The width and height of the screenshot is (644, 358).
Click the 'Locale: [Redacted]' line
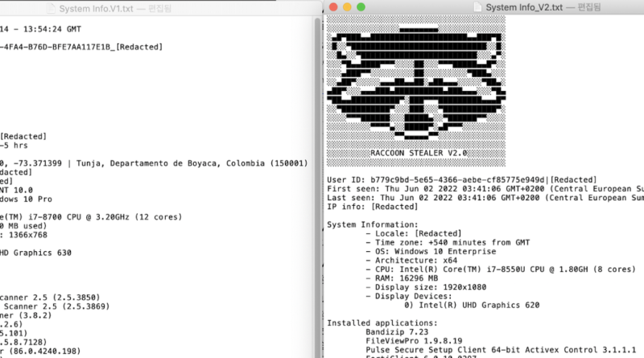[414, 233]
